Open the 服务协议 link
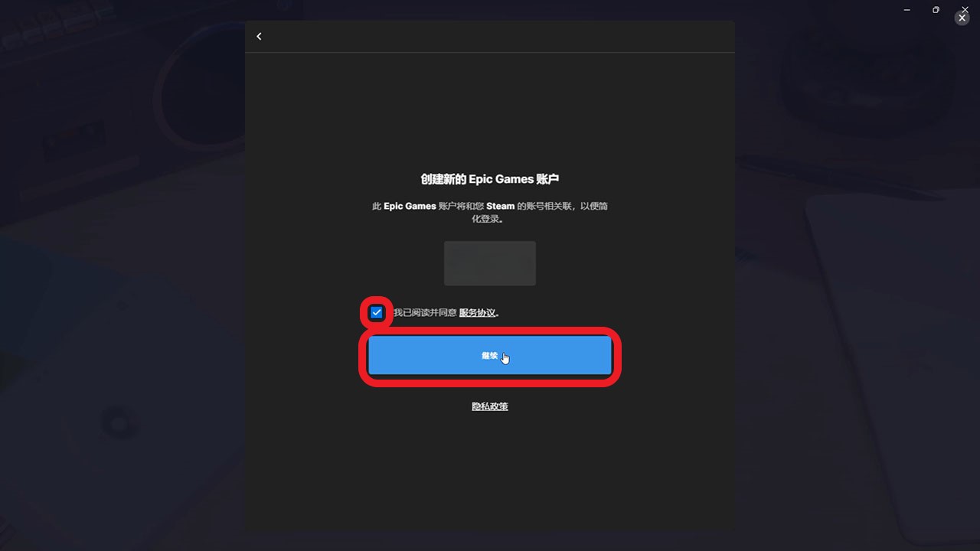The height and width of the screenshot is (551, 980). 477,312
